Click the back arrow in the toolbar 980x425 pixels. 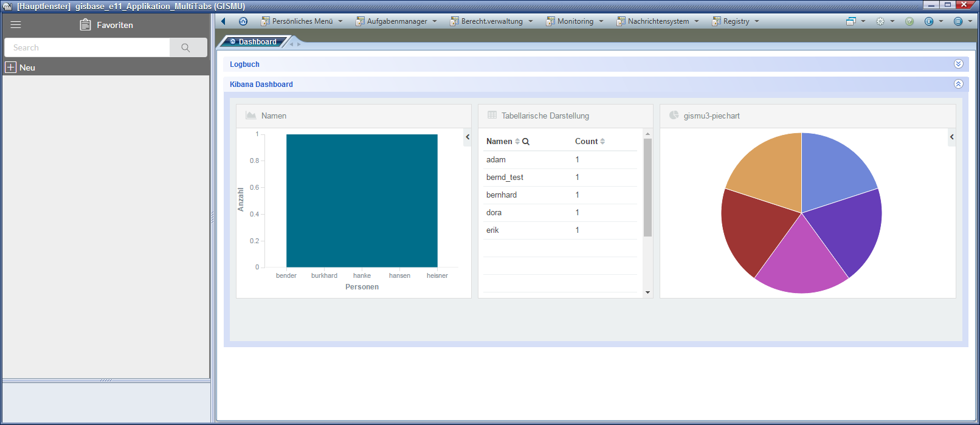224,21
